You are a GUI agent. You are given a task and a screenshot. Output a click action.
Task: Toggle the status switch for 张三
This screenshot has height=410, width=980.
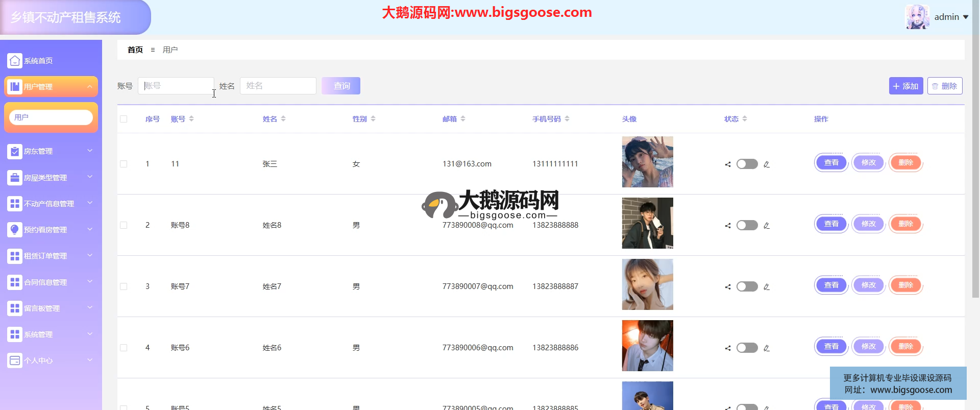tap(747, 164)
